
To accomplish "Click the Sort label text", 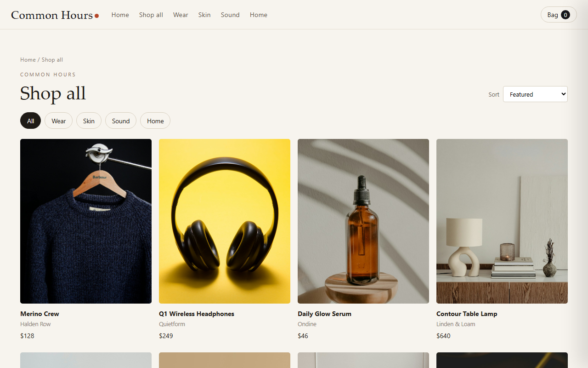I will [494, 95].
